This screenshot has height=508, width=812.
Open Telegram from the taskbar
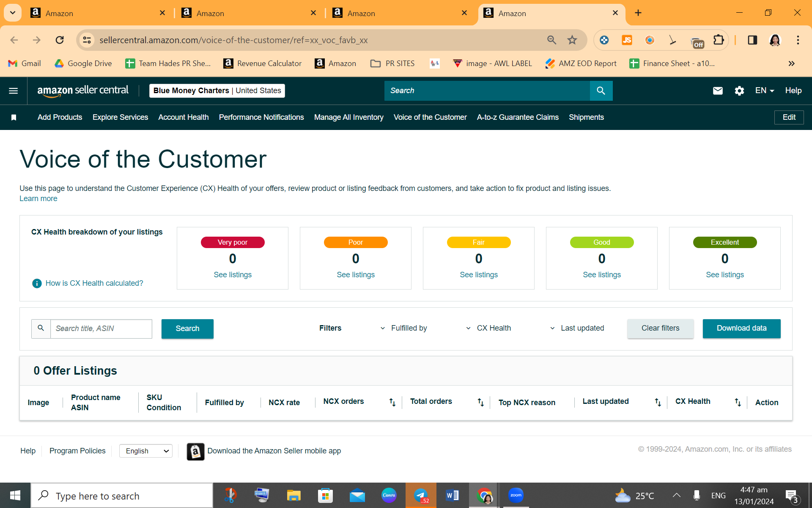[421, 495]
